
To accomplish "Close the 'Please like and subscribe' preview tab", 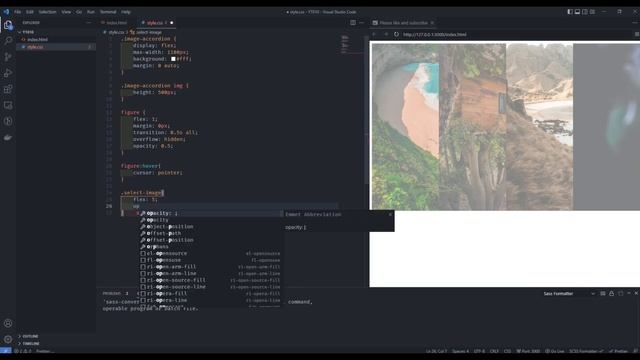I will (x=432, y=23).
